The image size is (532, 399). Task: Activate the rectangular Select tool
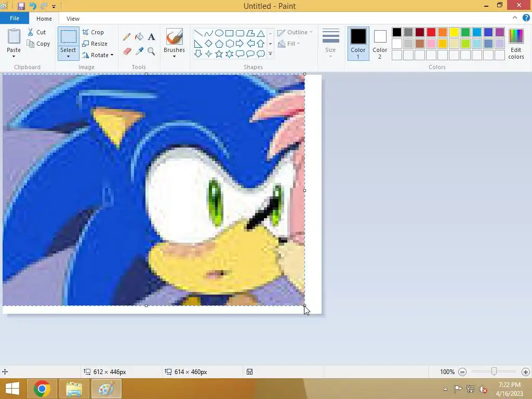[68, 36]
